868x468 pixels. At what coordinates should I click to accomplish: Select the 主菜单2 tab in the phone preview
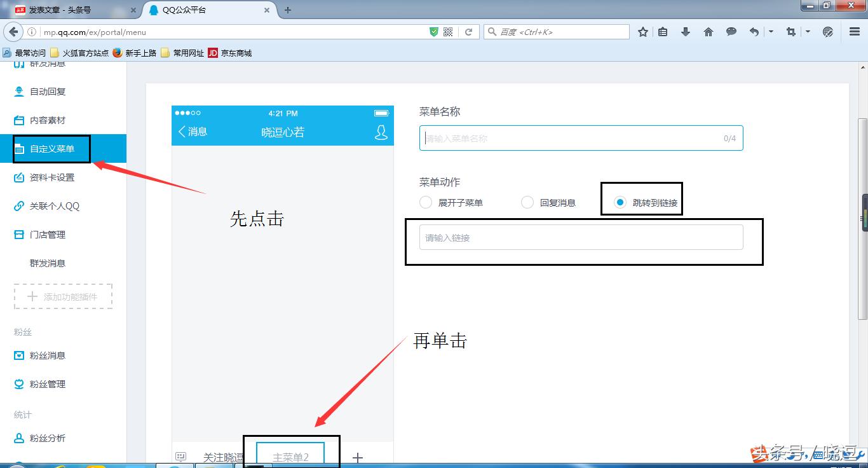291,455
